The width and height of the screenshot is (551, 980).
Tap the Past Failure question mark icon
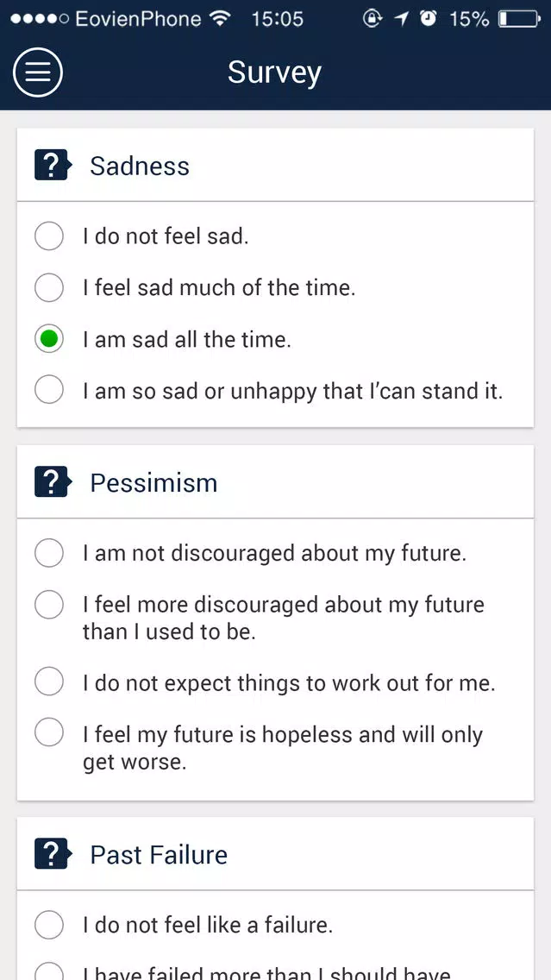53,854
